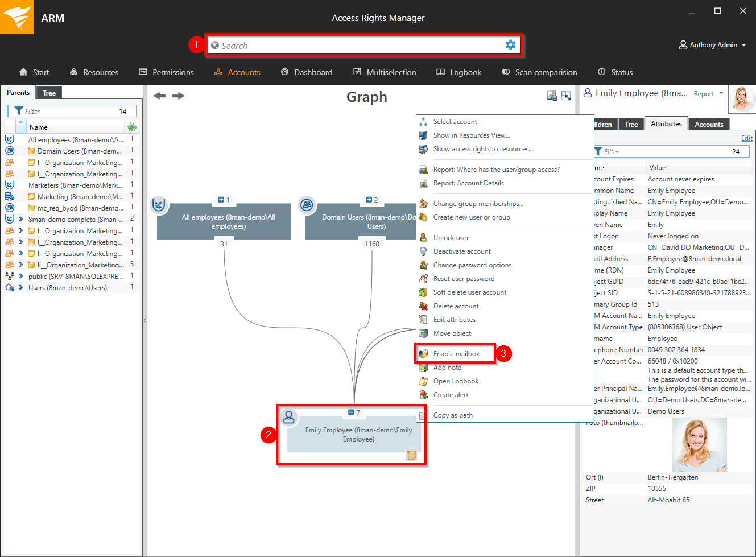Expand the Domain Users node plus toggle
The image size is (756, 557).
(369, 200)
